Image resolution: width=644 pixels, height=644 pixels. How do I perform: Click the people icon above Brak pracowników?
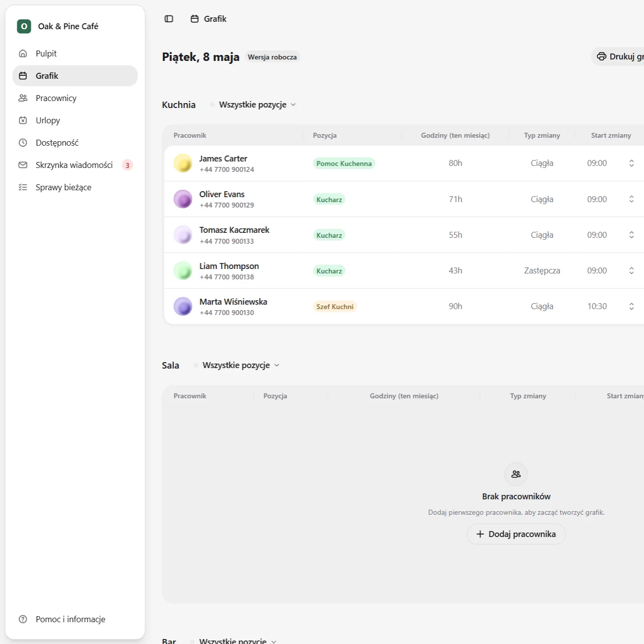click(516, 474)
